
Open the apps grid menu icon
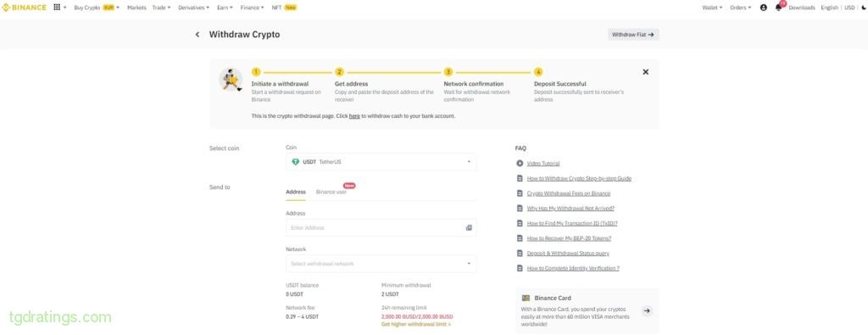click(x=57, y=7)
